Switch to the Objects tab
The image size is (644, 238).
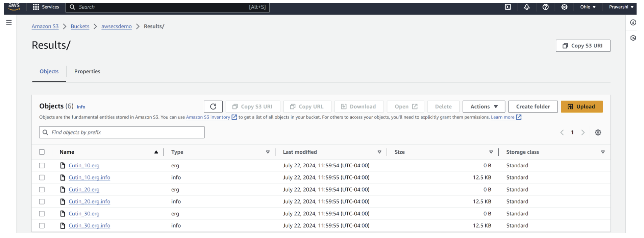(49, 71)
